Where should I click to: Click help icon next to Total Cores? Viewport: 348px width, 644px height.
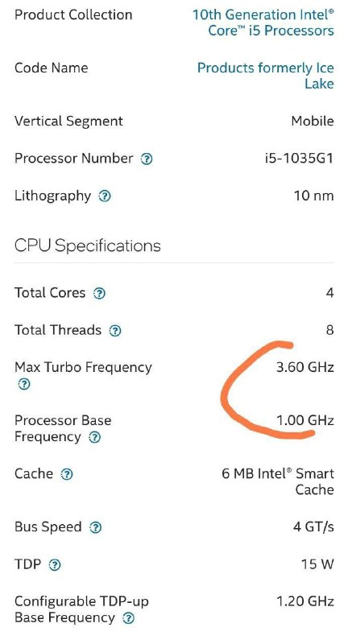[x=99, y=293]
